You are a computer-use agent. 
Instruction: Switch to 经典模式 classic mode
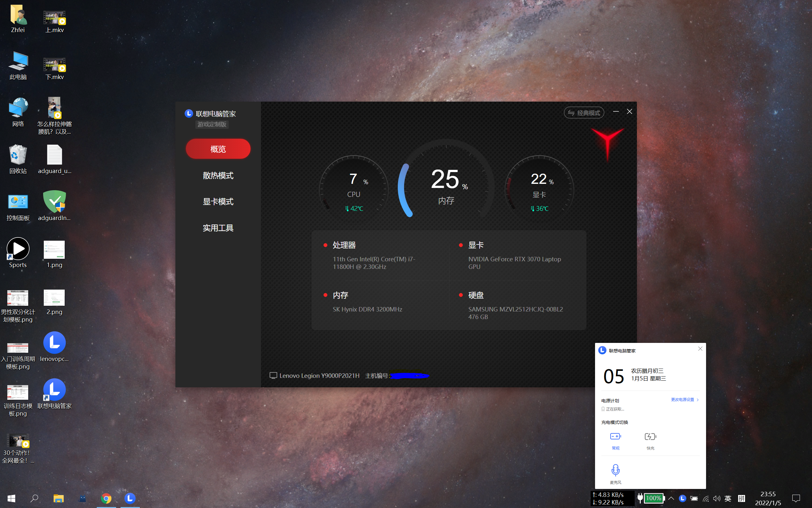coord(584,113)
